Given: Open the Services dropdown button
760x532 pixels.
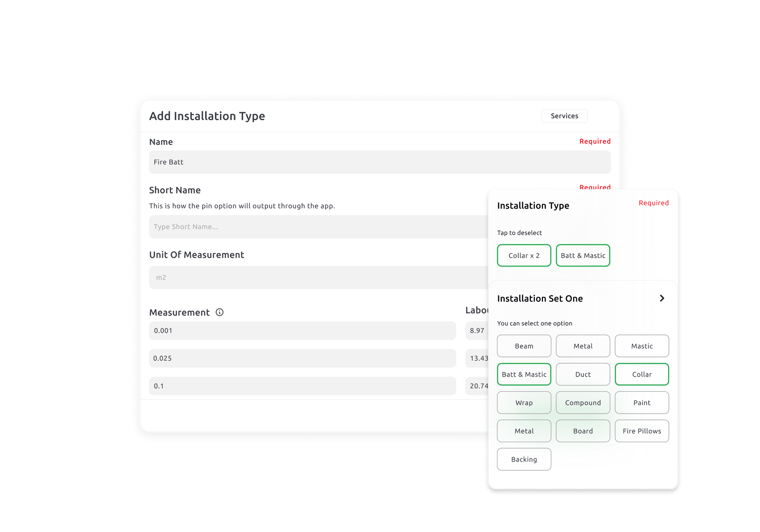Looking at the screenshot, I should click(564, 116).
